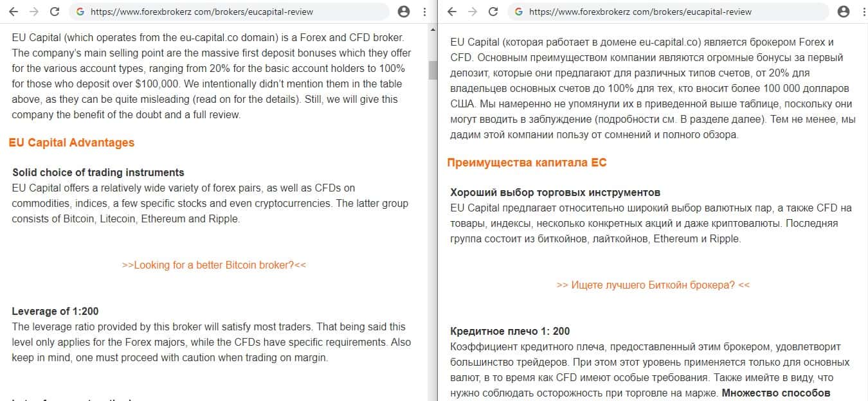Click the forward arrow in the right browser window
Screen dimensions: 868x401
pyautogui.click(x=473, y=12)
